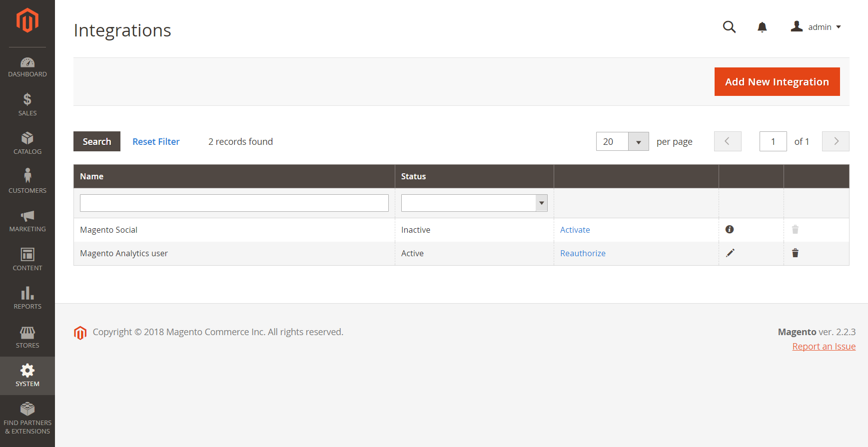
Task: View info for Magento Social integration
Action: tap(730, 229)
